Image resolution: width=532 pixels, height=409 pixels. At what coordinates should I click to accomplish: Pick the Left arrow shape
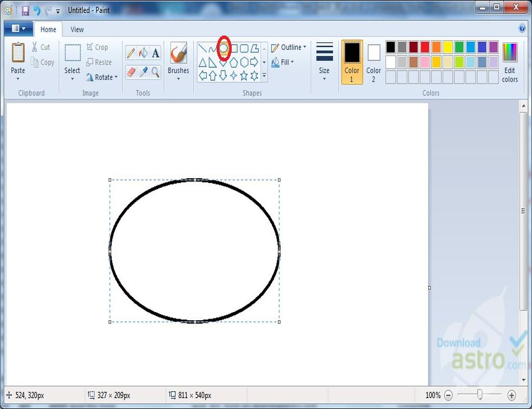coord(202,75)
